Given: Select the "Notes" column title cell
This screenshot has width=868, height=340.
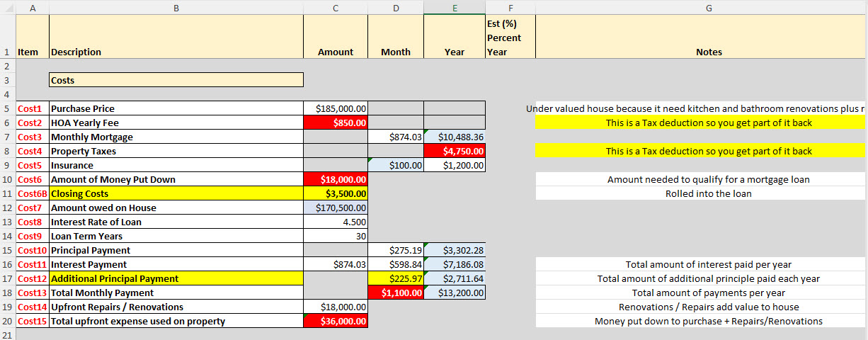Looking at the screenshot, I should tap(708, 52).
